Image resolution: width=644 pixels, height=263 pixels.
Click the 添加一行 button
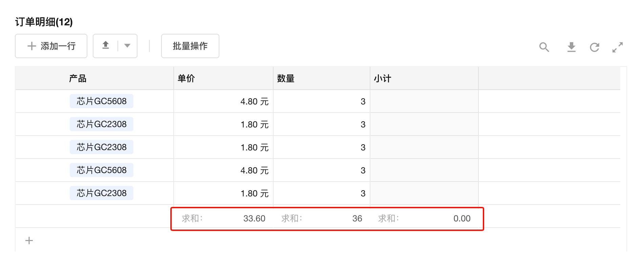[x=51, y=46]
